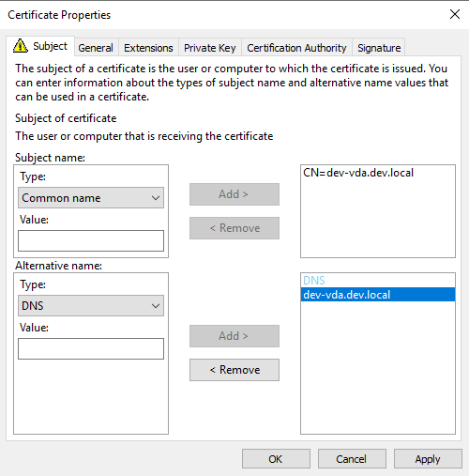The height and width of the screenshot is (476, 469).
Task: Click the Apply button
Action: (x=428, y=459)
